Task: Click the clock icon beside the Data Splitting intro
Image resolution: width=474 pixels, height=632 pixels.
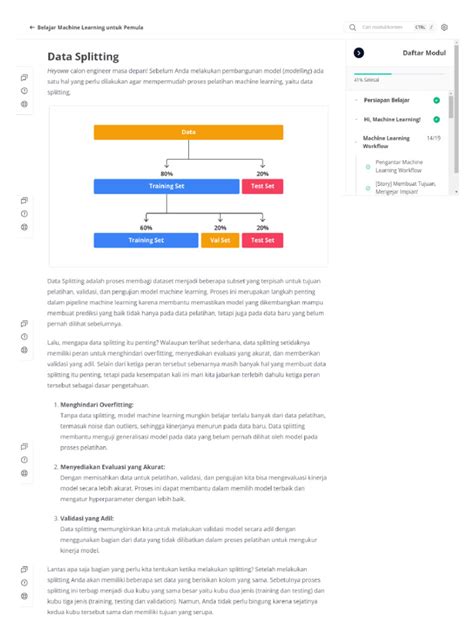Action: coord(24,91)
